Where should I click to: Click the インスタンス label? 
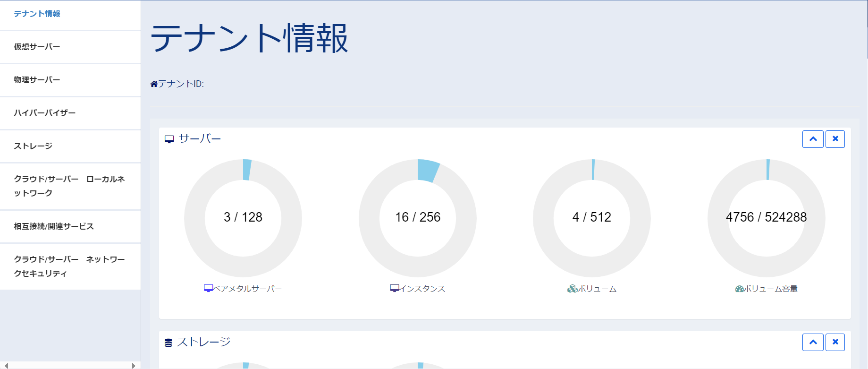pos(422,289)
